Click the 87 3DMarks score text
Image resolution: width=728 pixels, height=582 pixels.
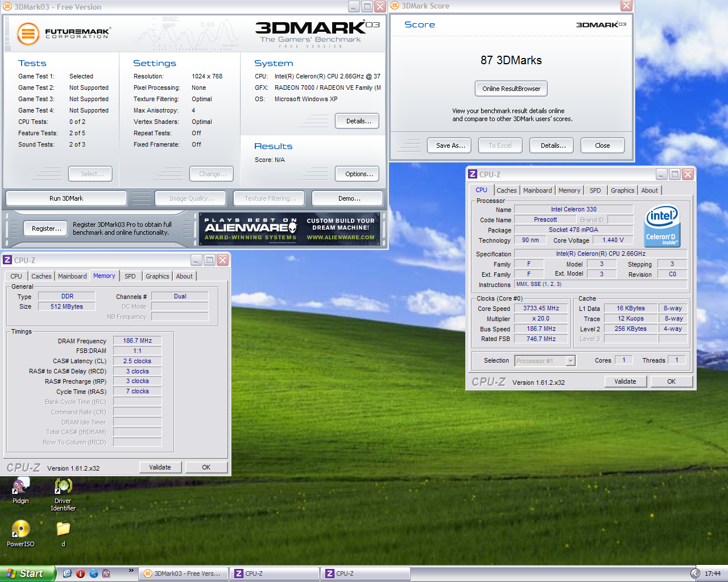click(x=511, y=60)
